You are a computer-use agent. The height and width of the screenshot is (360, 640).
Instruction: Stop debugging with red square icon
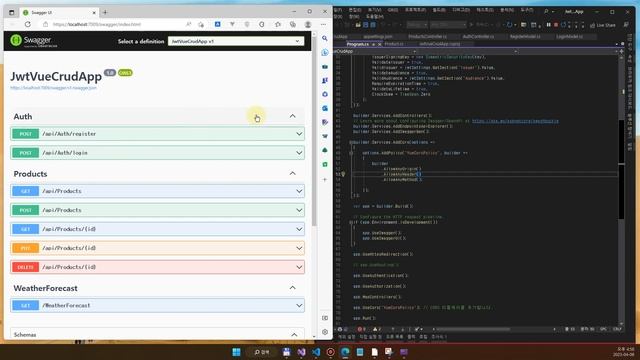[x=556, y=25]
